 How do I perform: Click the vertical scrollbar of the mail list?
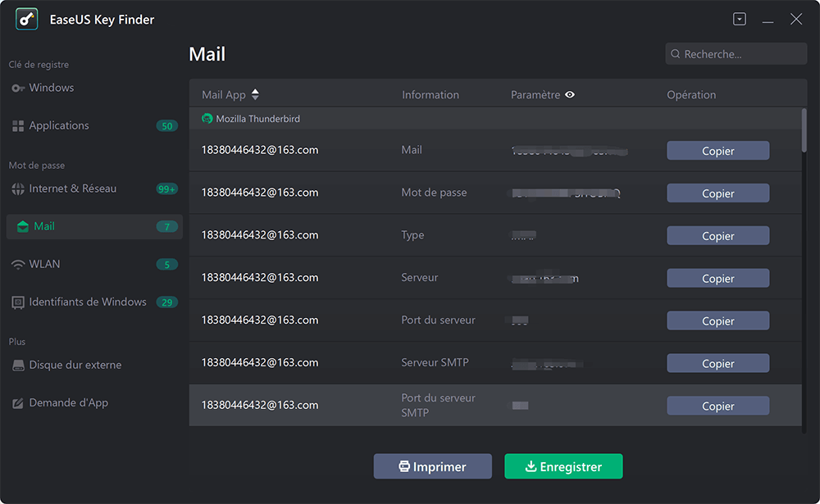[x=804, y=130]
